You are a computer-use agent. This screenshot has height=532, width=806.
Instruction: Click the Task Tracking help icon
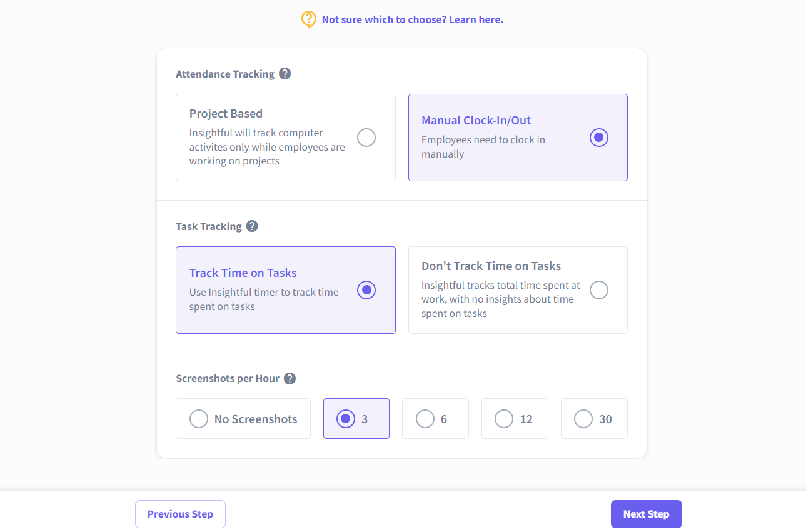(x=252, y=226)
